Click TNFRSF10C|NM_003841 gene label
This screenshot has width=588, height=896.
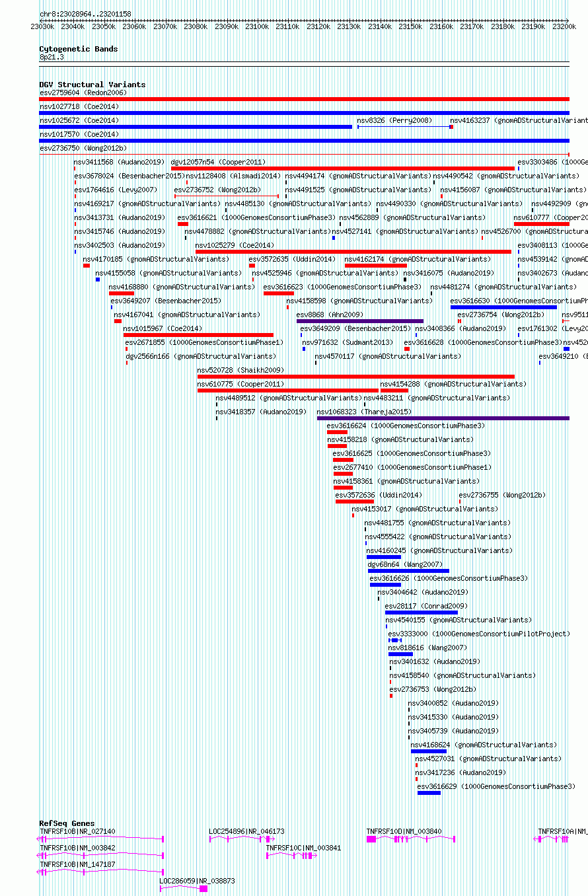[x=304, y=848]
